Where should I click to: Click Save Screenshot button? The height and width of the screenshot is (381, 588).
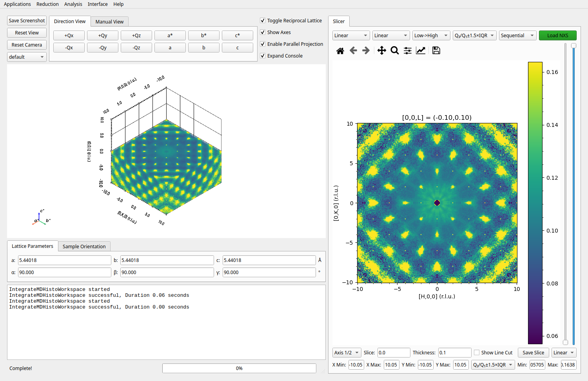click(27, 20)
